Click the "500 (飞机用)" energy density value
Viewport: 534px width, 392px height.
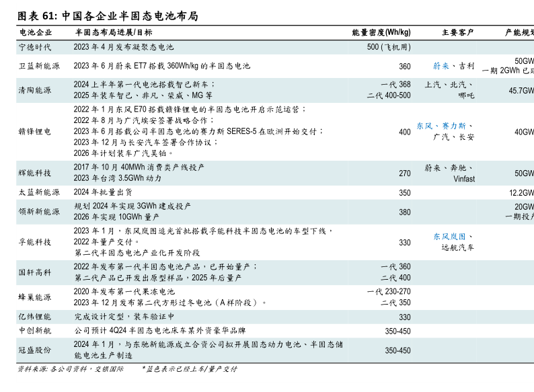(x=389, y=48)
